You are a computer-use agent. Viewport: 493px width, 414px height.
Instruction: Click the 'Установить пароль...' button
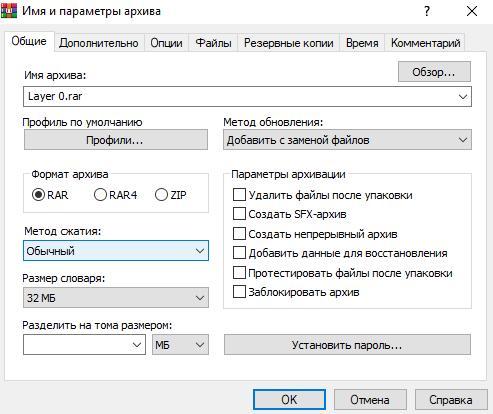pyautogui.click(x=347, y=345)
